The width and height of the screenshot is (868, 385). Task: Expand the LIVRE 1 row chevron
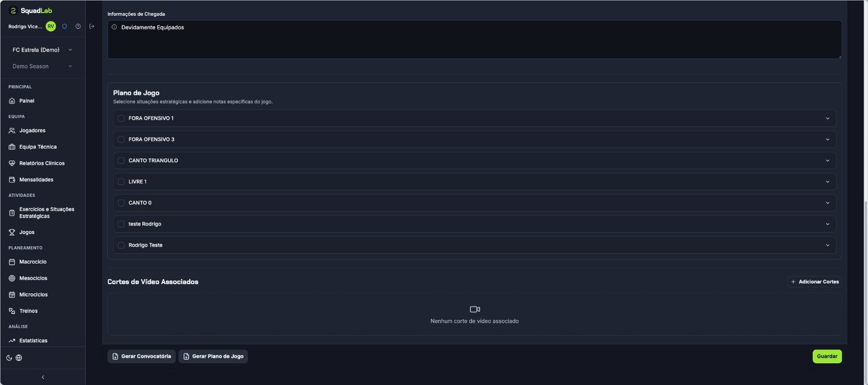(827, 182)
